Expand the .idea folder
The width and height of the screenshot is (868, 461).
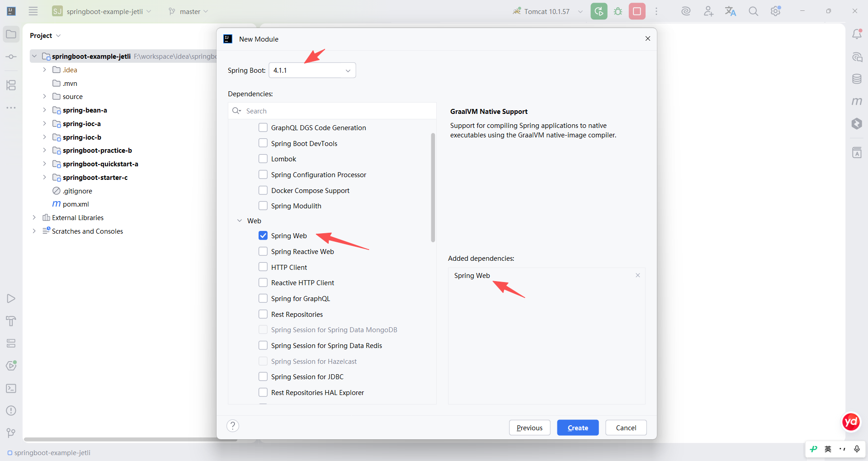click(44, 70)
